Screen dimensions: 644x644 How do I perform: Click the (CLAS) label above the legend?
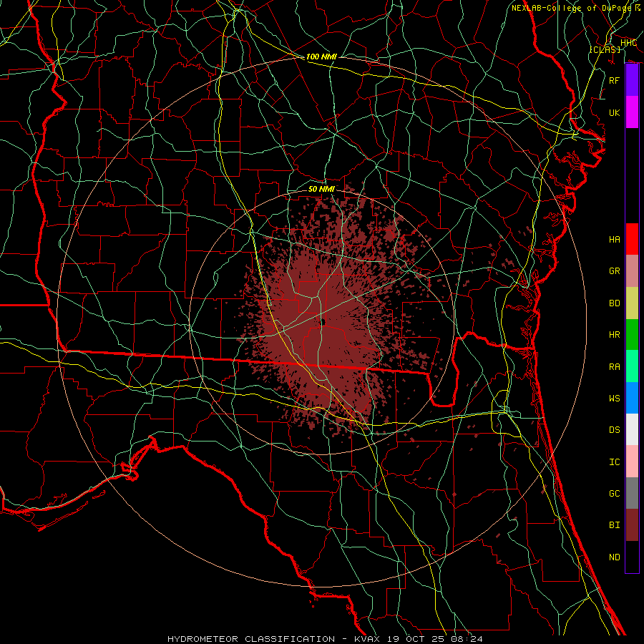pyautogui.click(x=605, y=49)
